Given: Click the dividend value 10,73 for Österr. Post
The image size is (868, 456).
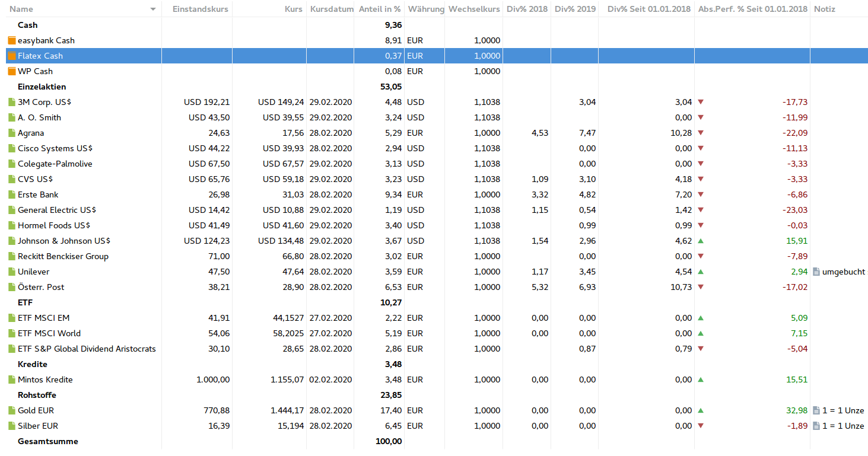Looking at the screenshot, I should coord(682,287).
